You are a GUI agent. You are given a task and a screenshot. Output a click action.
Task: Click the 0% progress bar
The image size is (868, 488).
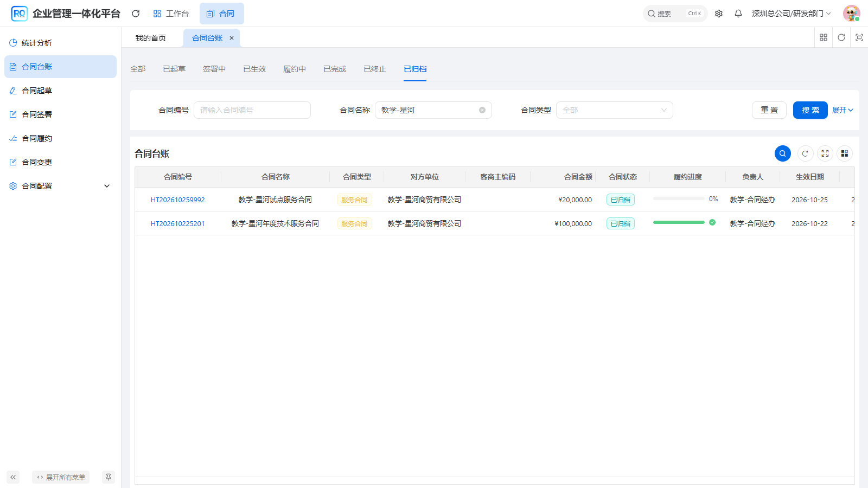679,198
